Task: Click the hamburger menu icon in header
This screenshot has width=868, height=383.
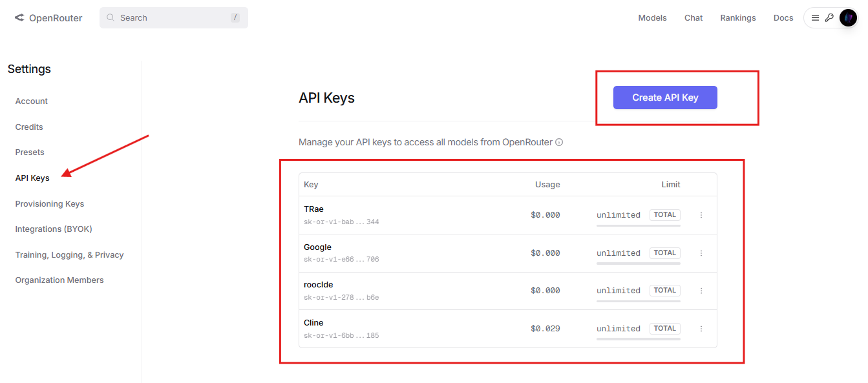Action: (816, 18)
